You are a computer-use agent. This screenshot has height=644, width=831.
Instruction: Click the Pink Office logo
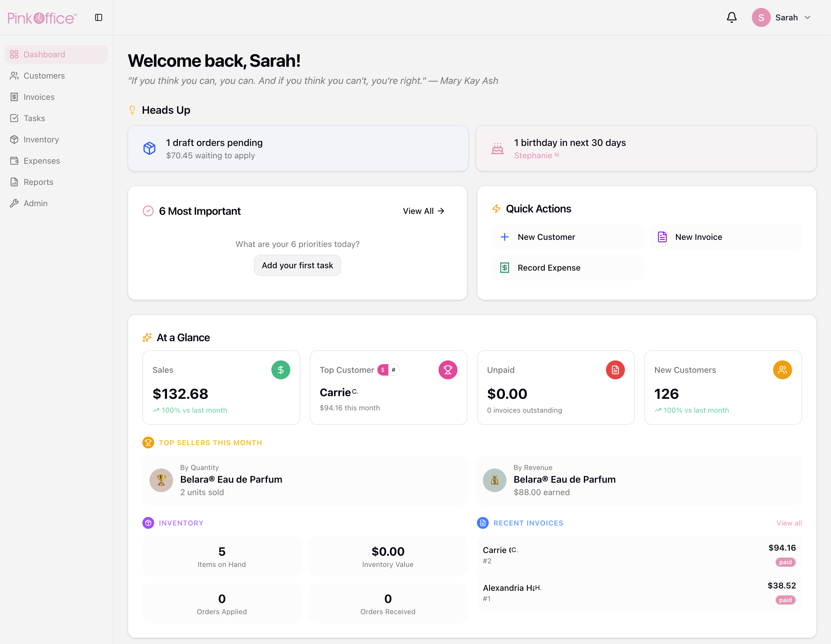[x=41, y=17]
